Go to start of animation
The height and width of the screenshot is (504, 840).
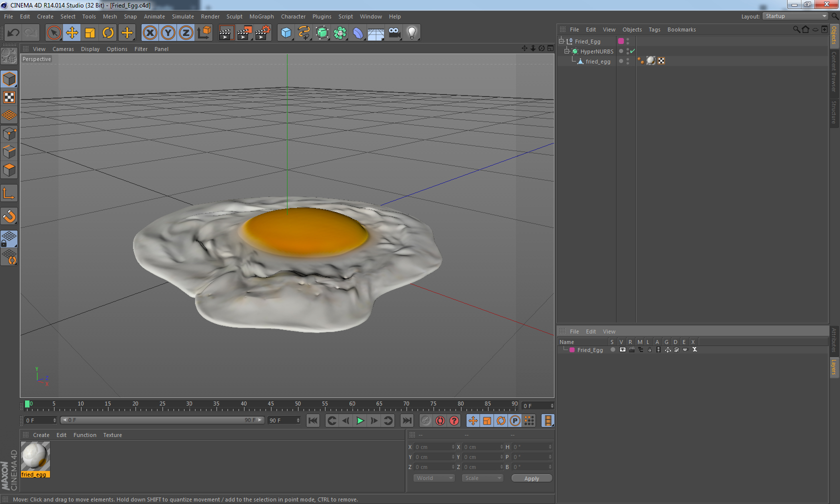313,420
